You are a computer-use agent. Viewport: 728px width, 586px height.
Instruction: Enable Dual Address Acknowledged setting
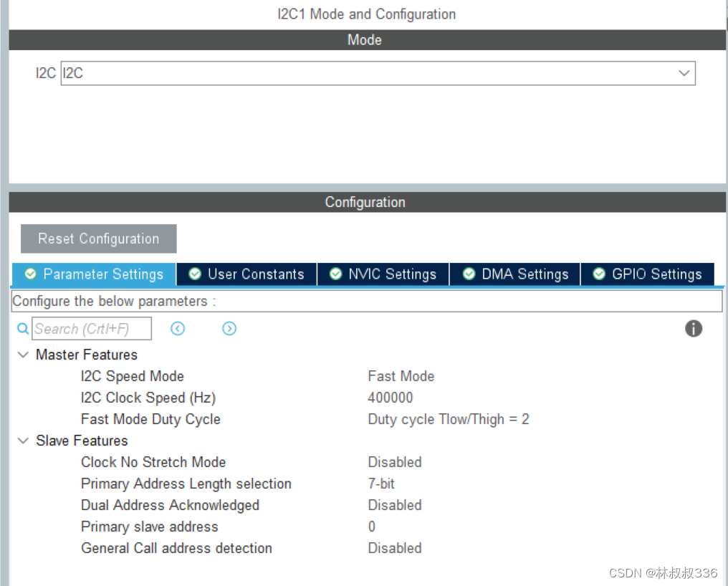[395, 505]
